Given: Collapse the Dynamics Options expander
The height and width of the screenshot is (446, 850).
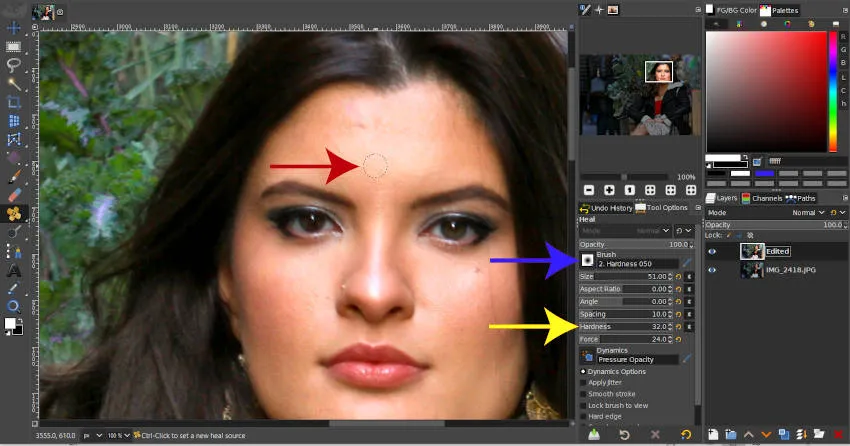Looking at the screenshot, I should pos(584,371).
